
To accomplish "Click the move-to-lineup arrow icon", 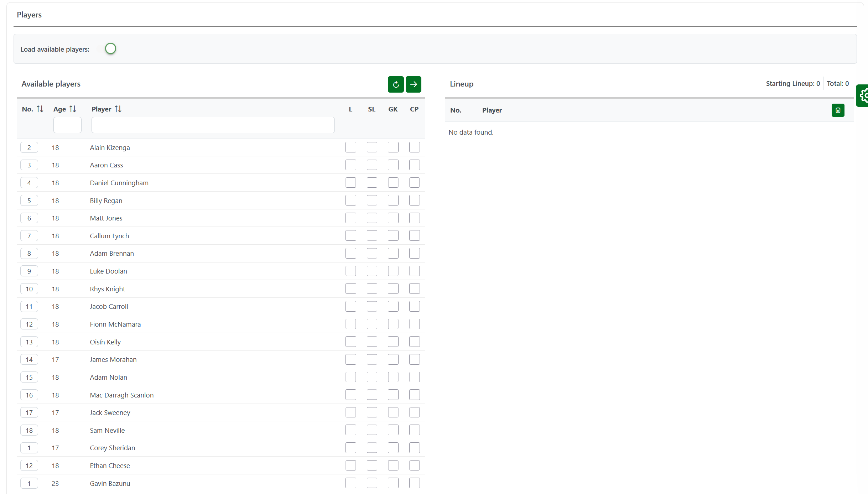I will (x=413, y=84).
